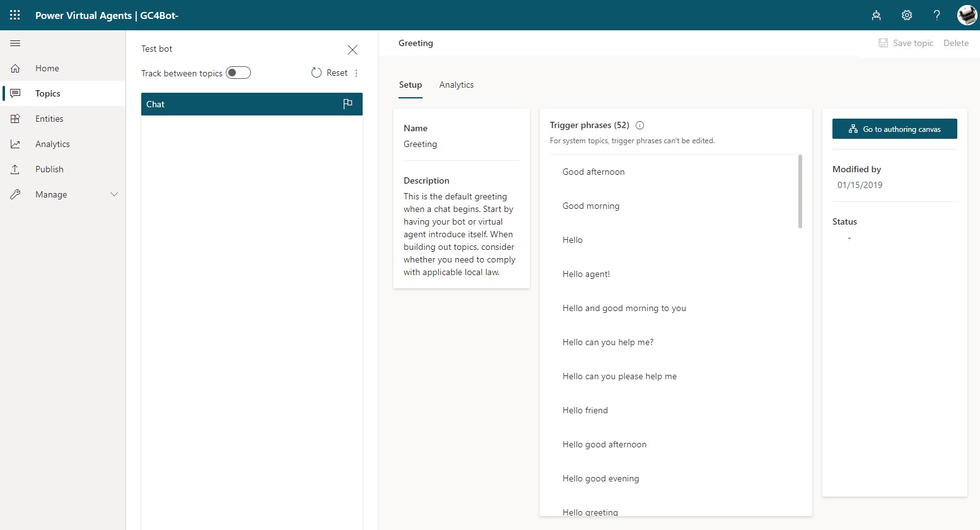Select the "Hello agent!" trigger phrase

[586, 274]
